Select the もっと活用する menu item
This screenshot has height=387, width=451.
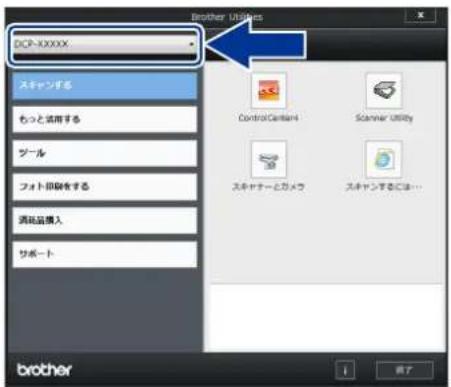point(105,119)
